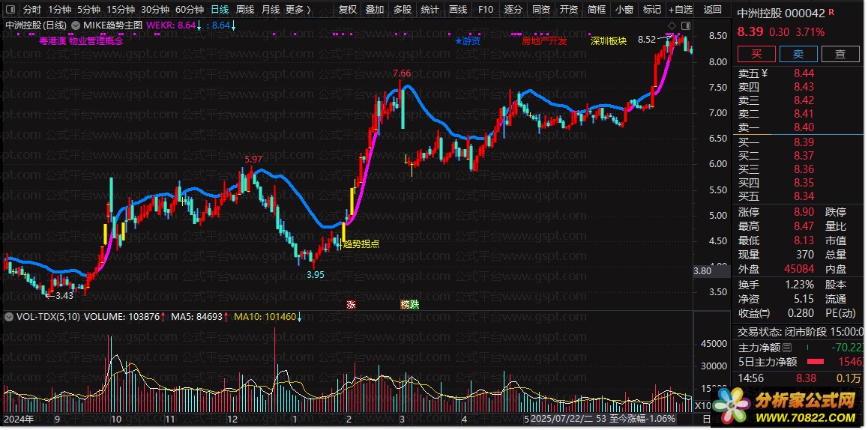Open the 逐分 tick detail view
The image size is (868, 430).
(513, 10)
